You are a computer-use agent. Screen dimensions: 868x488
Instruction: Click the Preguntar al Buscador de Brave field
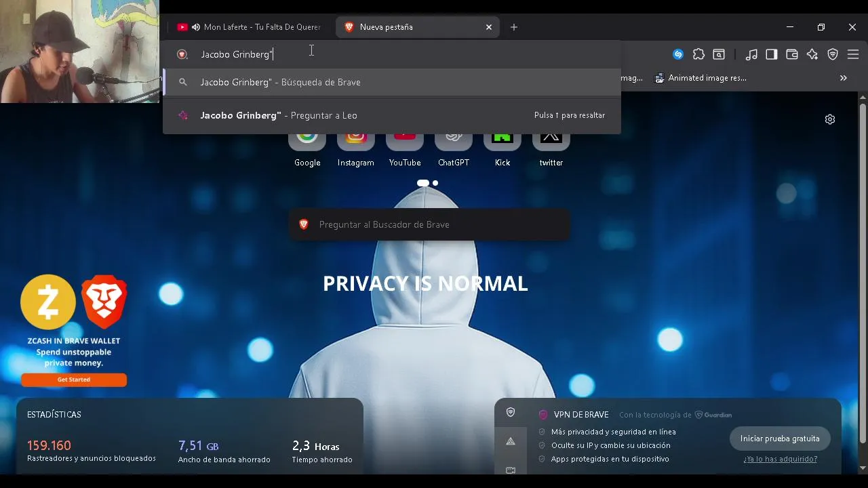pos(429,224)
